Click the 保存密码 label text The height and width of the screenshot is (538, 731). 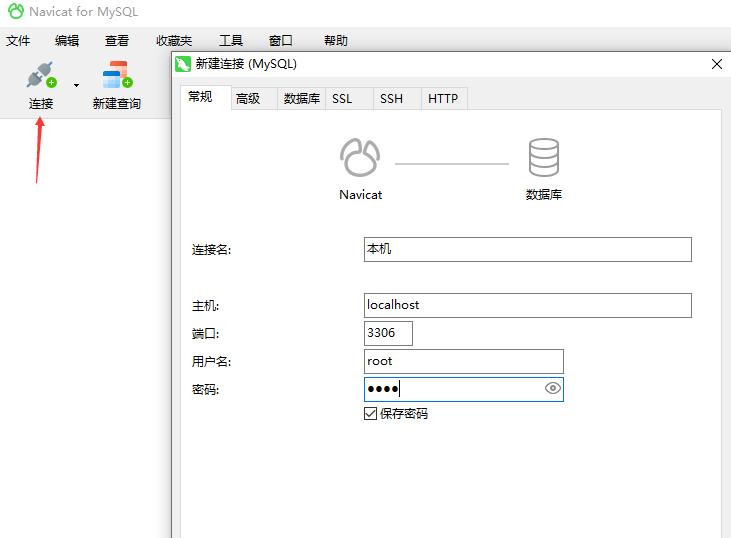[404, 414]
